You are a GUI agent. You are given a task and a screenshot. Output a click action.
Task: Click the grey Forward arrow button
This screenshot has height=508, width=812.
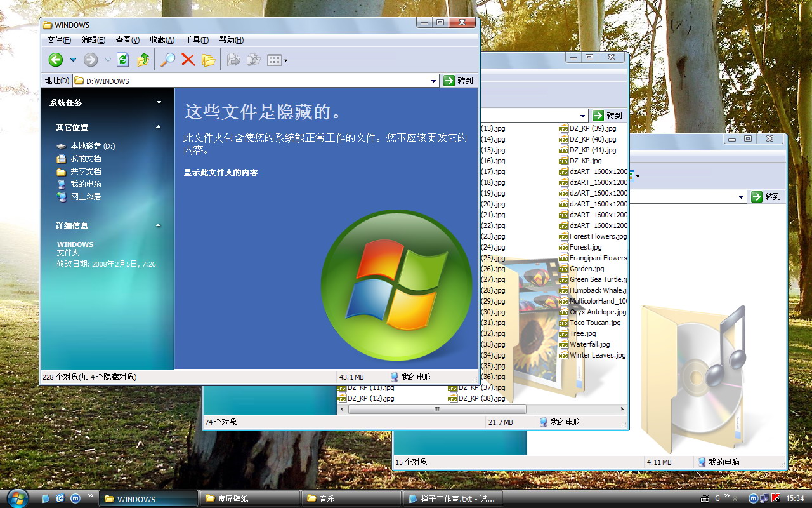click(x=91, y=60)
